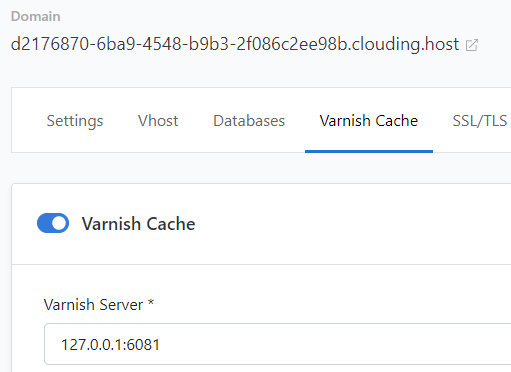511x372 pixels.
Task: Click the Varnish Cache heading beside the switch
Action: [x=139, y=224]
